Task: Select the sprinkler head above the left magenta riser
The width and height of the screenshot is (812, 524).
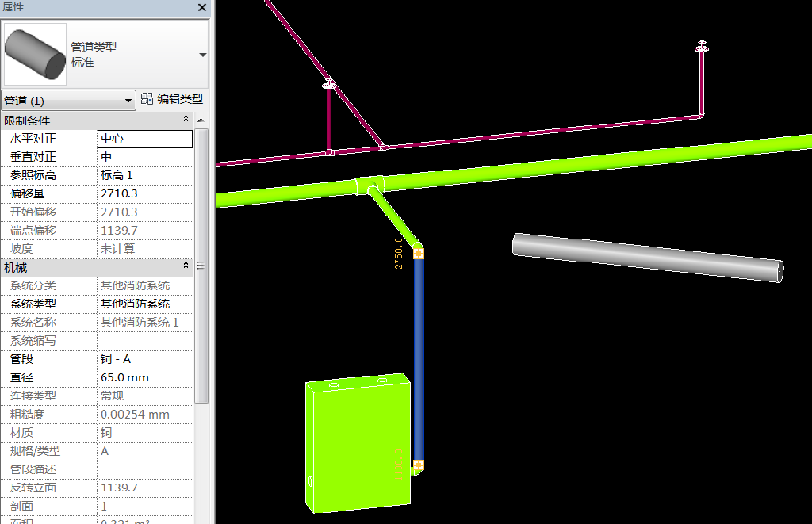Action: (329, 85)
